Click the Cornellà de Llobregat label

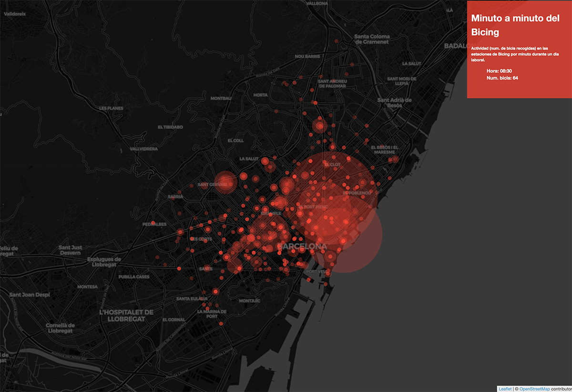point(60,328)
